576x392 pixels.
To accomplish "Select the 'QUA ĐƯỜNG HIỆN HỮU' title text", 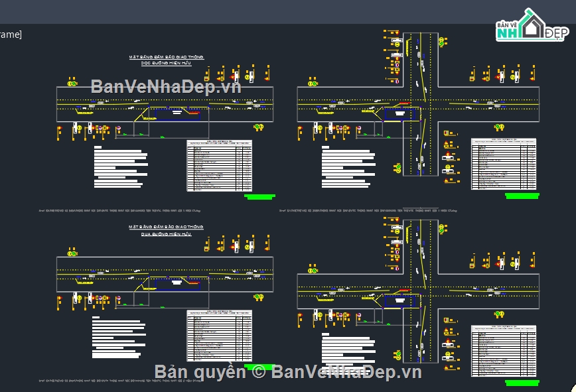I will [166, 233].
